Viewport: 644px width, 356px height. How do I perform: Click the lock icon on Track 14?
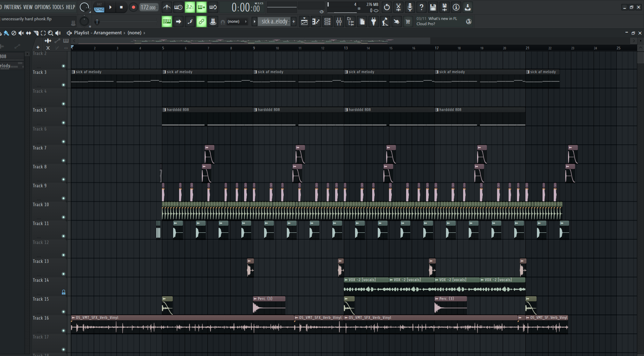pos(64,292)
